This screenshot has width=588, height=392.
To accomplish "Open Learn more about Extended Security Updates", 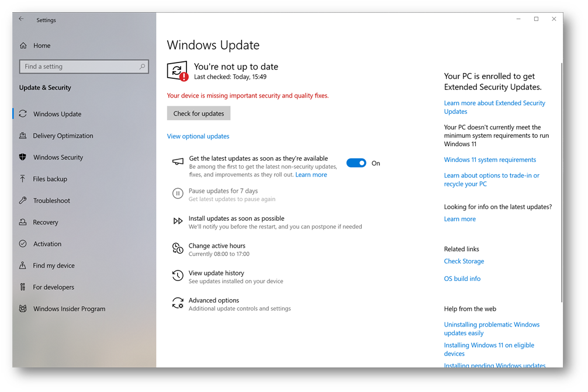I will [494, 107].
